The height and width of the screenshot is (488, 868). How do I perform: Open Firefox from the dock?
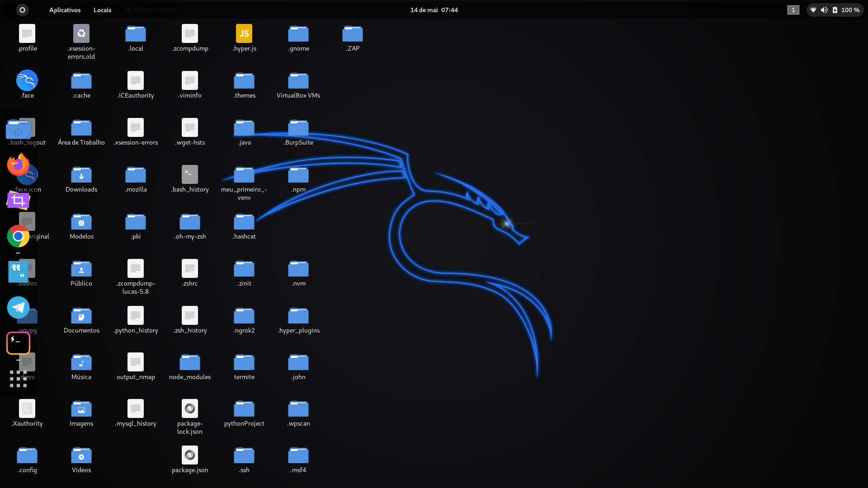18,164
